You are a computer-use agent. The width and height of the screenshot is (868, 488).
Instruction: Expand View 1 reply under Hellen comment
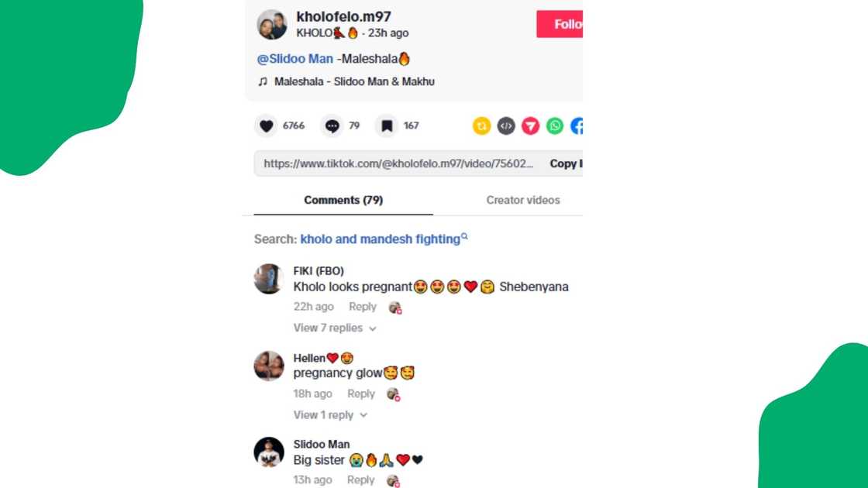[x=330, y=415]
